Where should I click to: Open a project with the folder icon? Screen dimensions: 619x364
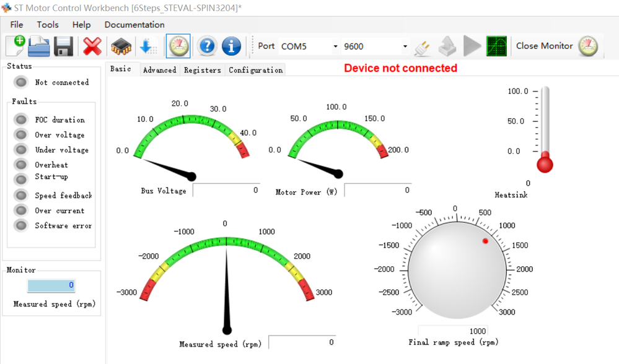[39, 46]
